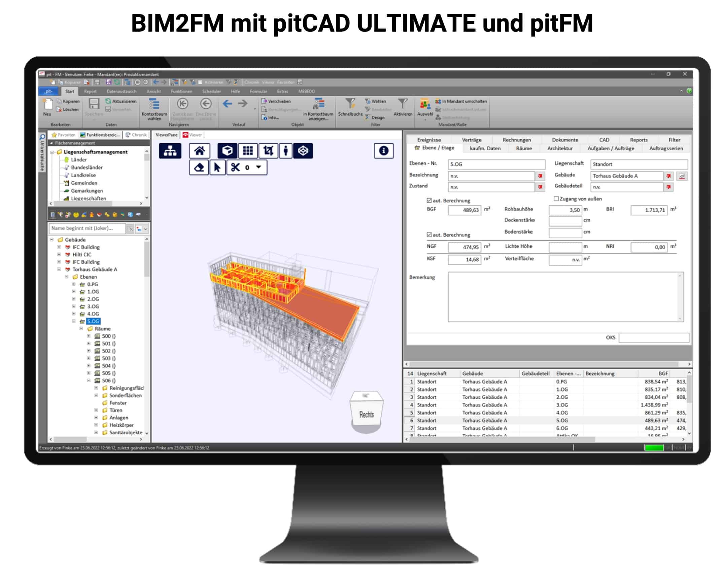This screenshot has width=728, height=578.
Task: Click the forward arrow in Verlauf
Action: pos(242,104)
